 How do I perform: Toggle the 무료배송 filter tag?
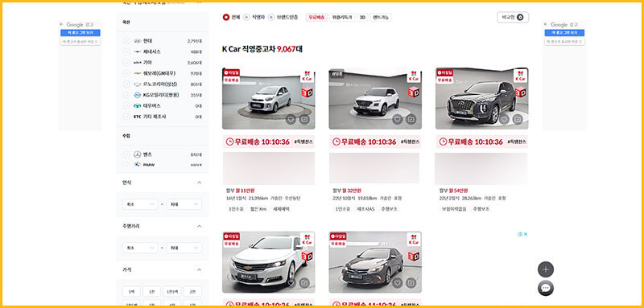click(x=316, y=17)
